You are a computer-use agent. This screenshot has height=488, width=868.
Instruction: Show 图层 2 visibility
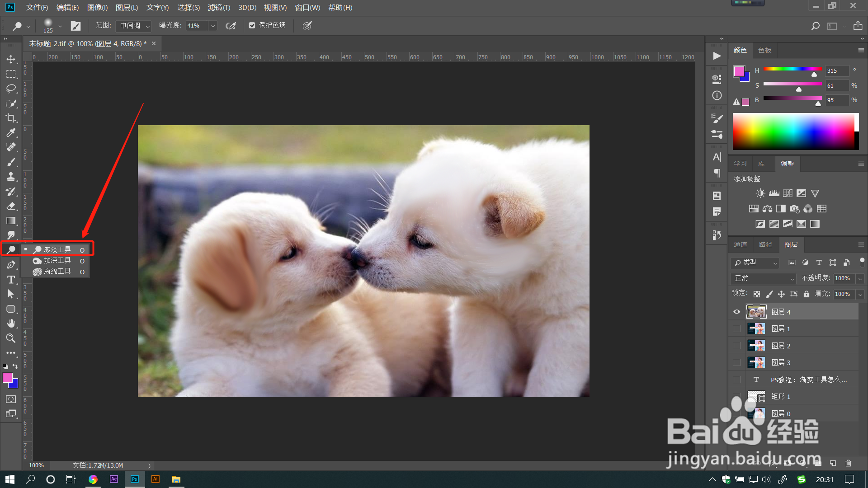point(736,346)
